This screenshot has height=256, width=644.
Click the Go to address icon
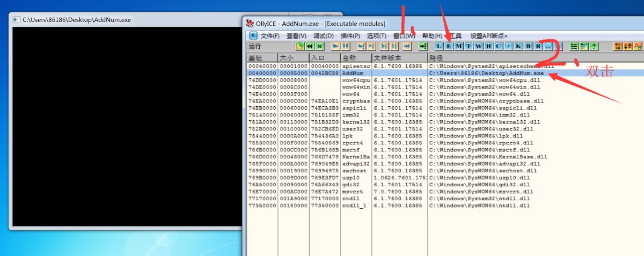(x=423, y=46)
